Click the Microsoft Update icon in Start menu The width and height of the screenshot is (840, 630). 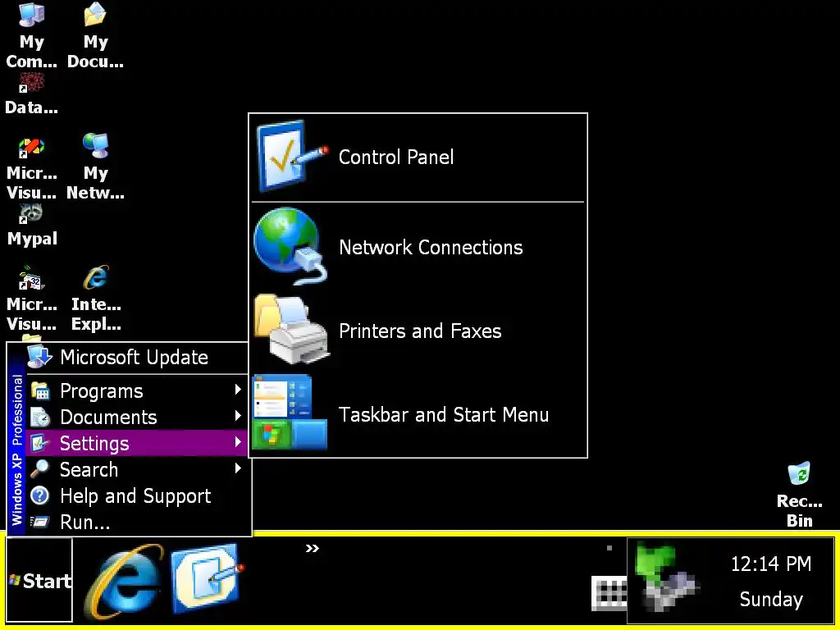click(x=39, y=356)
